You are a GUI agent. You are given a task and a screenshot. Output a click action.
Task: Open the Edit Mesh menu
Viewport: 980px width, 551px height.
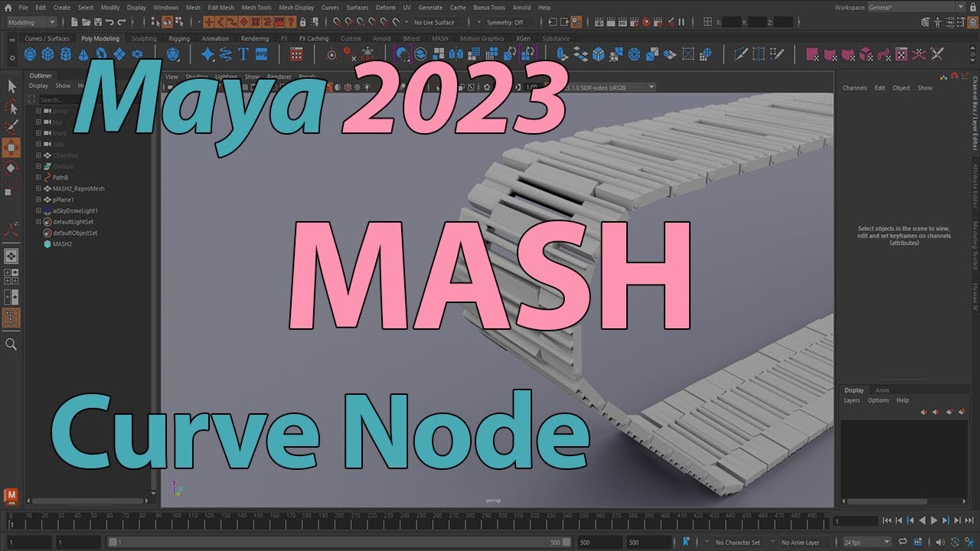221,8
